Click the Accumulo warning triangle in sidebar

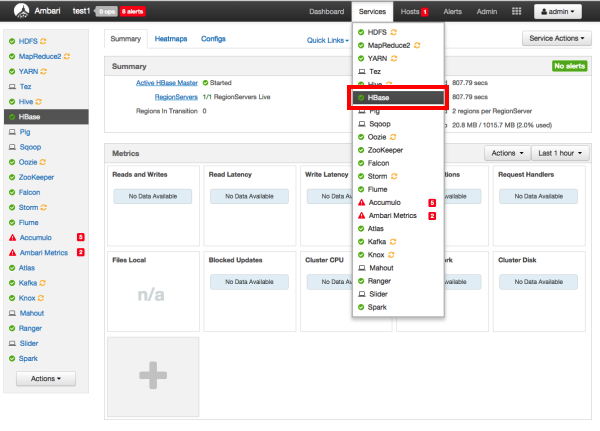(x=13, y=237)
